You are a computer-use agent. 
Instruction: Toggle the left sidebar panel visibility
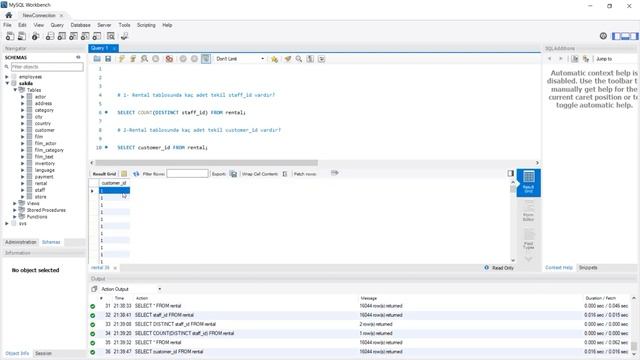(616, 36)
